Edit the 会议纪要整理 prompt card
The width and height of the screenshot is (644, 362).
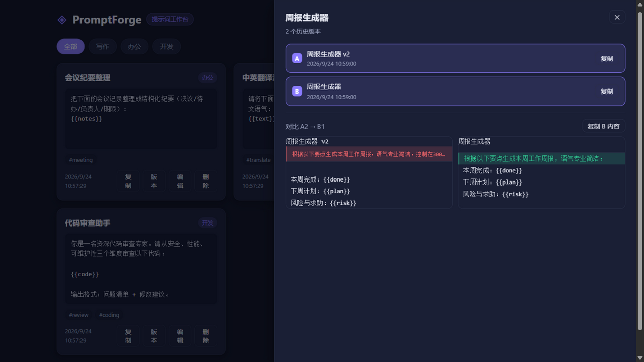pos(180,181)
